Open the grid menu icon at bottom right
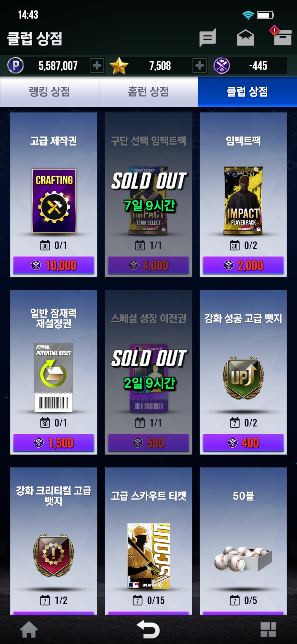 [x=268, y=629]
